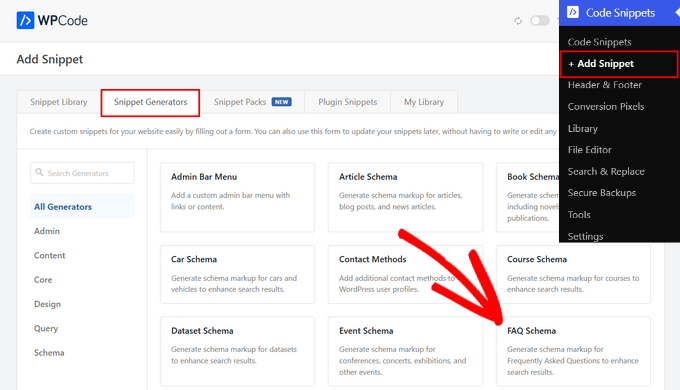The height and width of the screenshot is (390, 680).
Task: Open Search & Replace in the sidebar menu
Action: point(606,171)
